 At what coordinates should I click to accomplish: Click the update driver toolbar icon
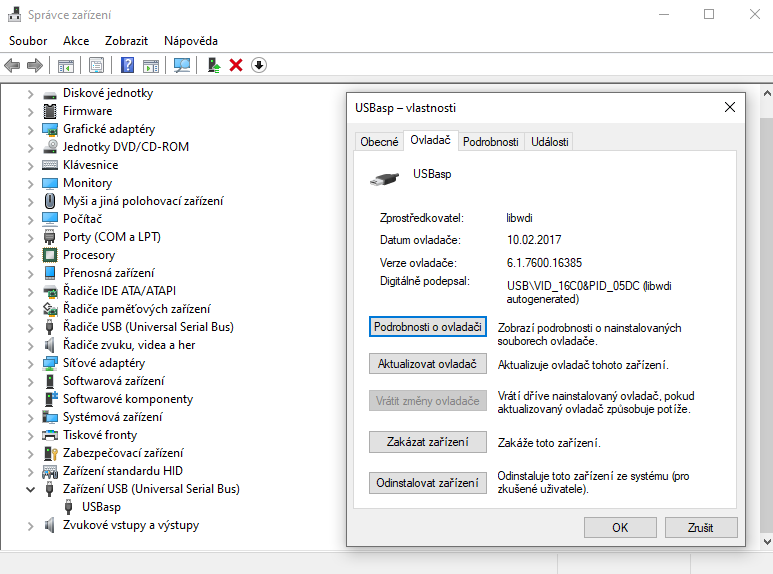click(x=213, y=66)
